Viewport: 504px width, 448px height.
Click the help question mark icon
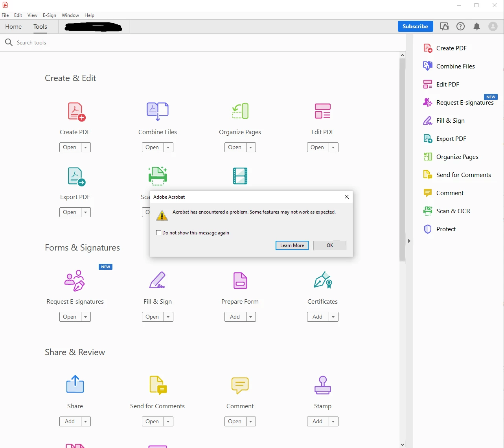click(x=460, y=26)
